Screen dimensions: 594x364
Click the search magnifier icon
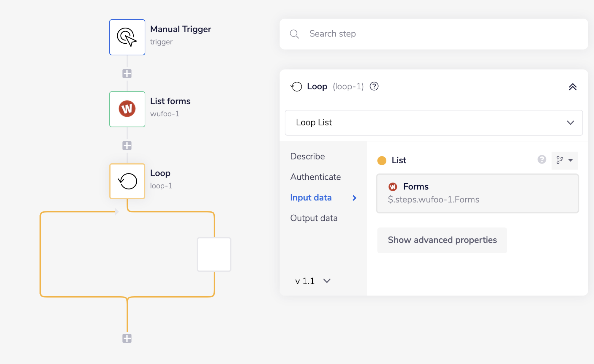pyautogui.click(x=294, y=34)
